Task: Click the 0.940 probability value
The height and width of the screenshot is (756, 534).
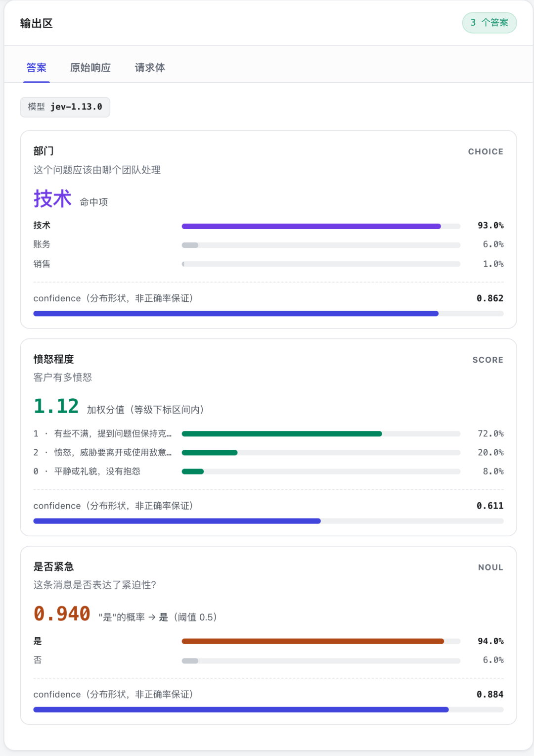Action: (x=62, y=614)
